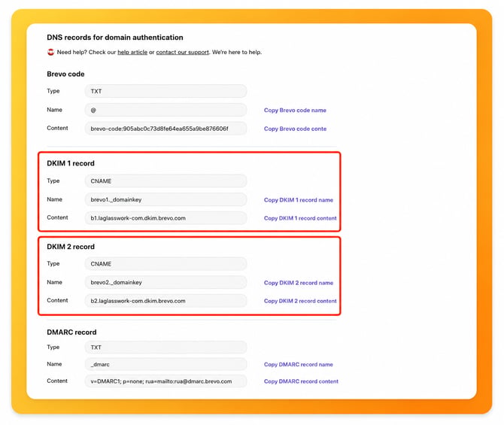Click Copy DKIM 1 record content
The image size is (504, 425).
300,218
